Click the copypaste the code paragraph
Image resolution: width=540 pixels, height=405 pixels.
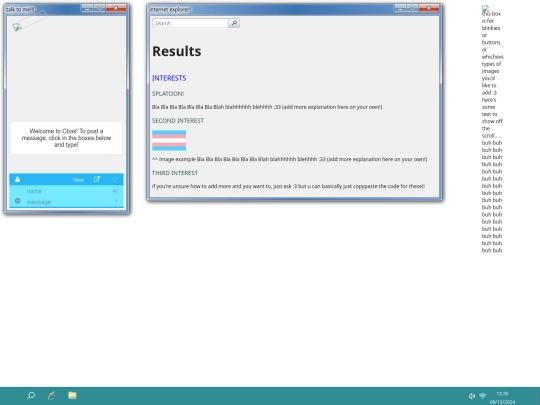pos(288,186)
